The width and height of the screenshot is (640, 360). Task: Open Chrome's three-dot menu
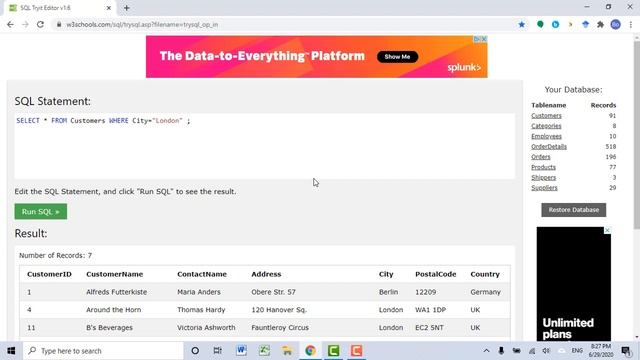631,24
